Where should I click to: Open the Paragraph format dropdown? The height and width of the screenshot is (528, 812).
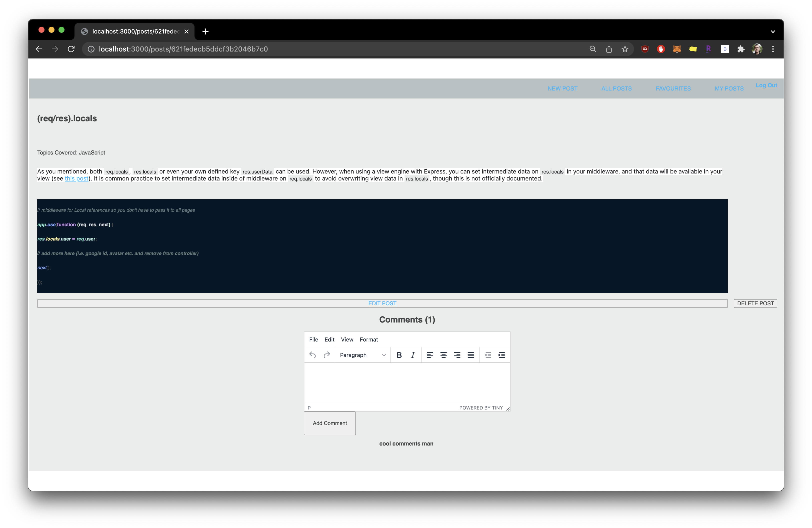(362, 355)
